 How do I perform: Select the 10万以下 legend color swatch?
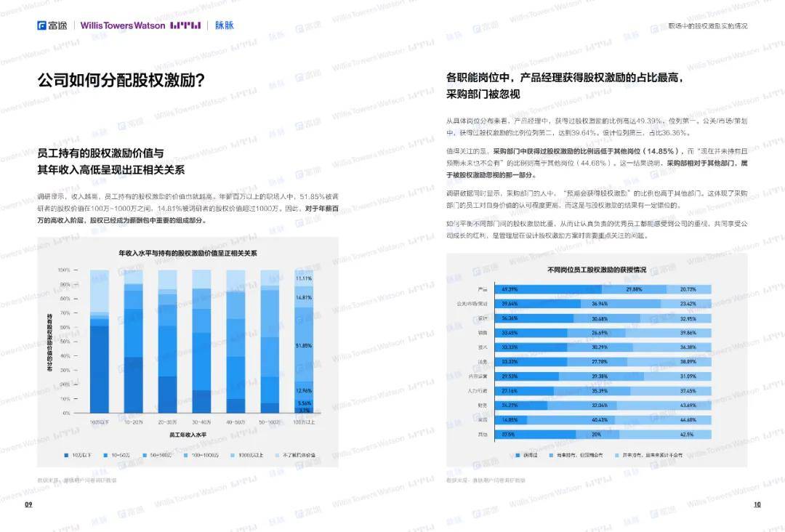coord(66,456)
